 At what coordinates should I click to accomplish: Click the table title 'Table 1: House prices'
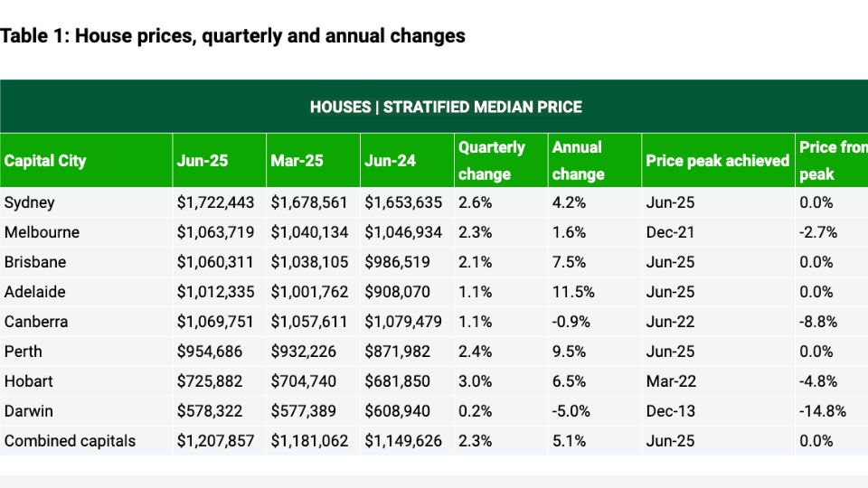click(232, 36)
